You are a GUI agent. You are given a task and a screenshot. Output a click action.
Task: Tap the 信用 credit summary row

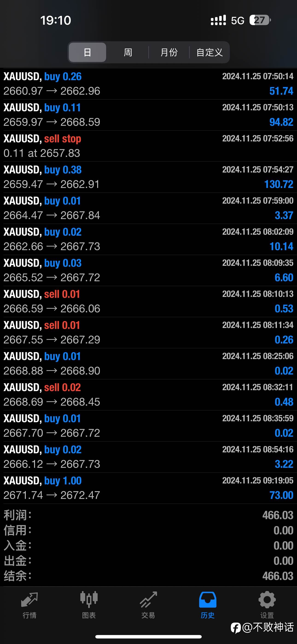[148, 530]
